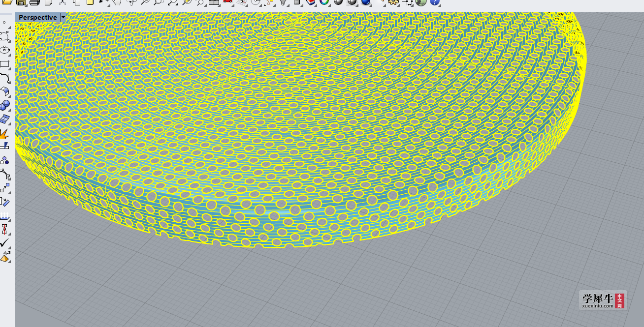Switch to four-viewport layout icon
This screenshot has height=327, width=644.
[x=214, y=2]
